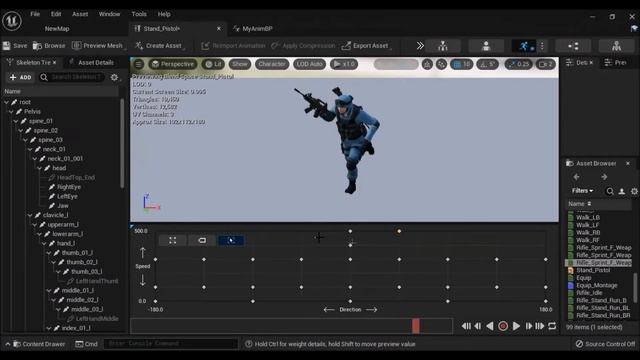
Task: Click ADD button in Skeleton Tree
Action: [x=20, y=77]
